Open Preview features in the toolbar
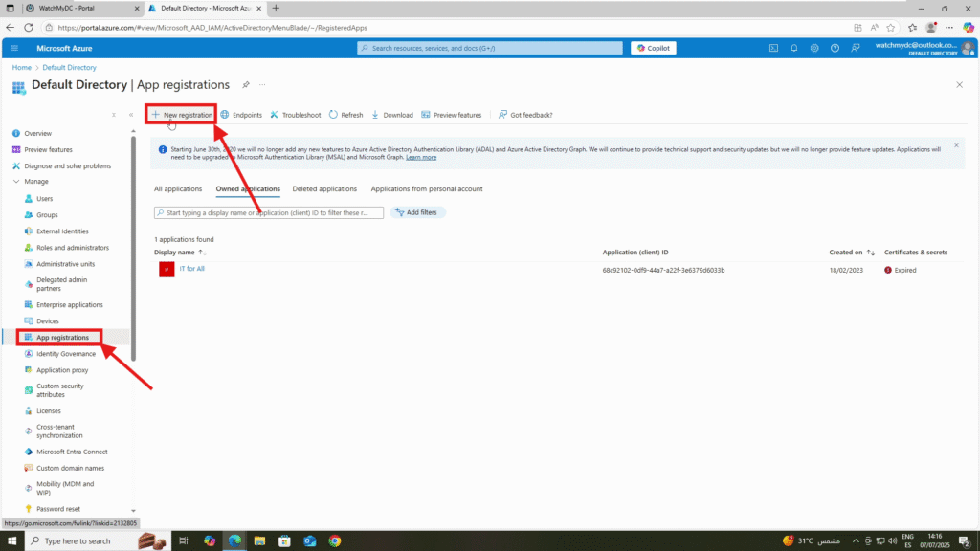Image resolution: width=980 pixels, height=551 pixels. pos(452,115)
